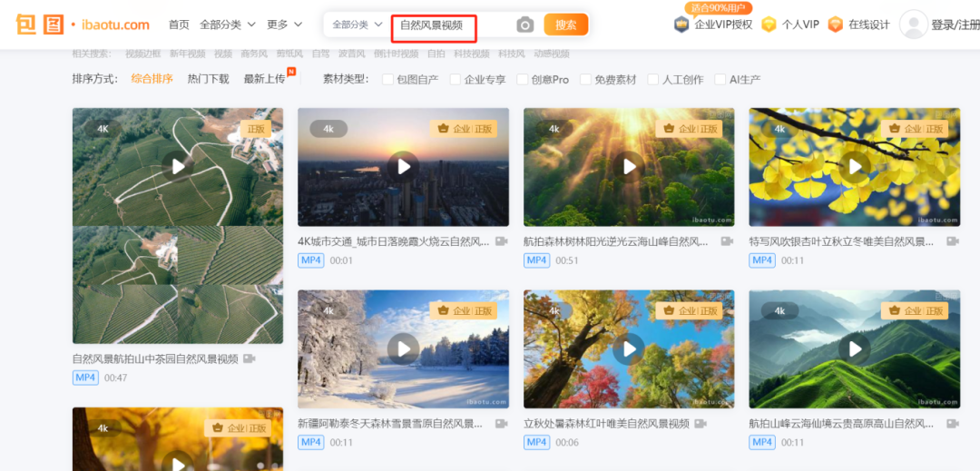980x471 pixels.
Task: Click related search 倒计时视频
Action: coord(397,54)
